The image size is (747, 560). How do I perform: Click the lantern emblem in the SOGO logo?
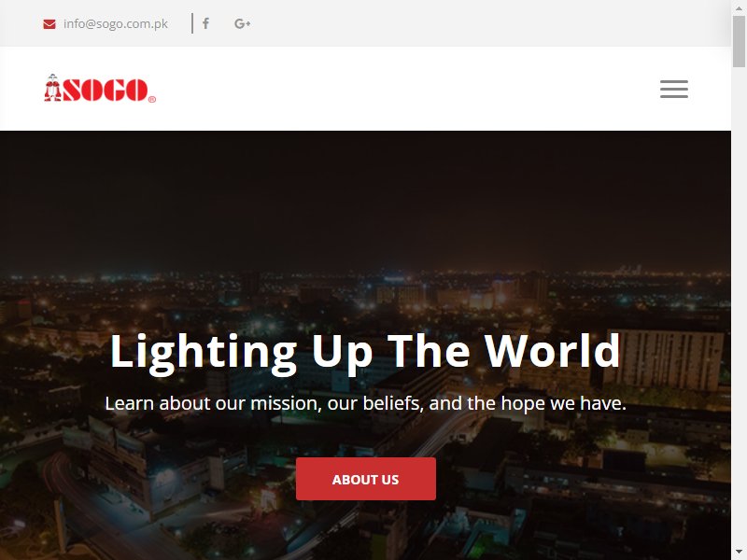point(52,88)
